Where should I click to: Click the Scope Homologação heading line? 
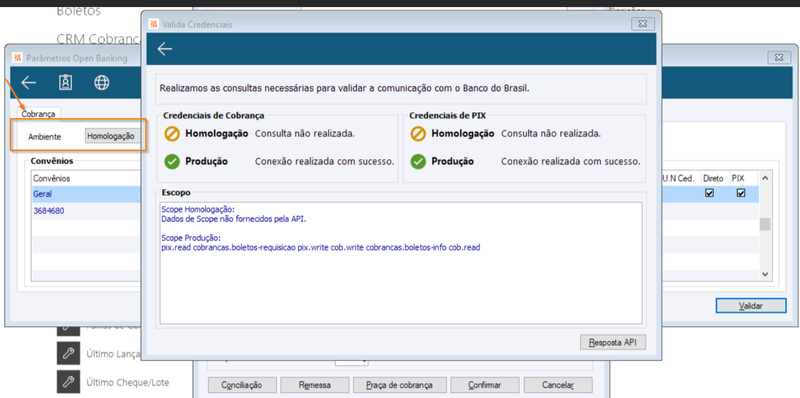(197, 209)
